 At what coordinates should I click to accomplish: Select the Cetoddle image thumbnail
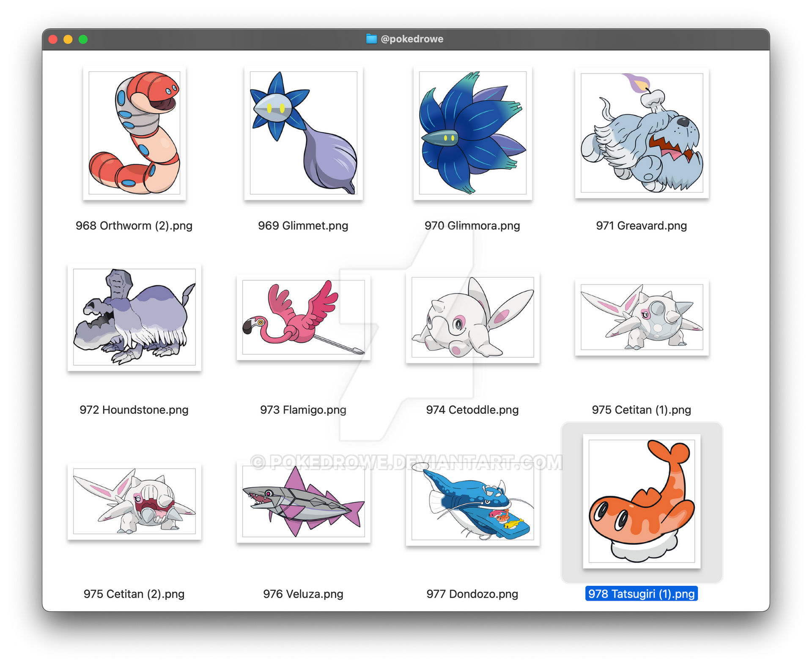(472, 317)
